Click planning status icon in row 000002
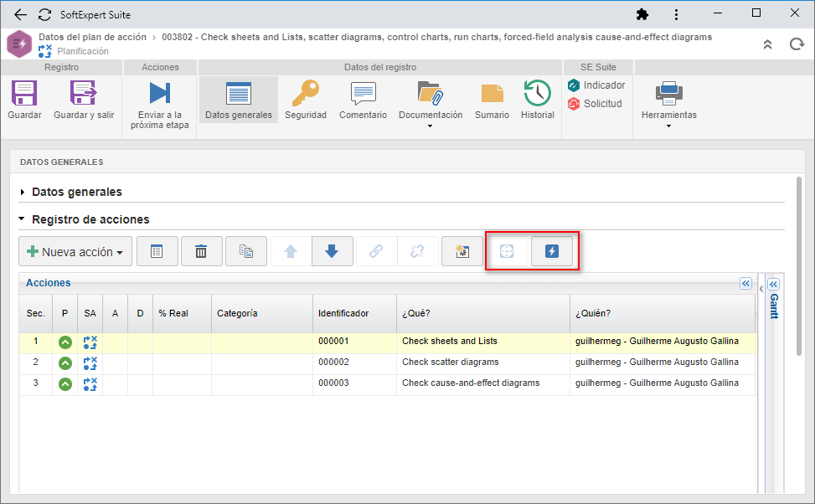This screenshot has height=504, width=815. pos(90,363)
